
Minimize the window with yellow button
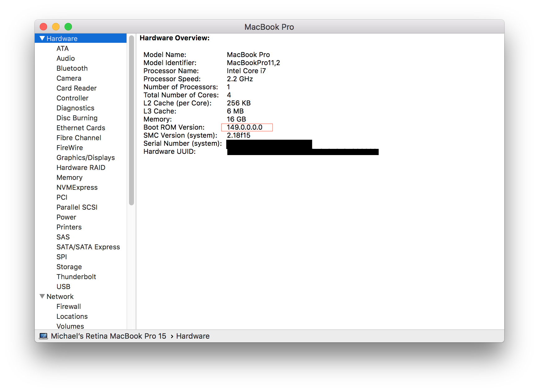[56, 27]
